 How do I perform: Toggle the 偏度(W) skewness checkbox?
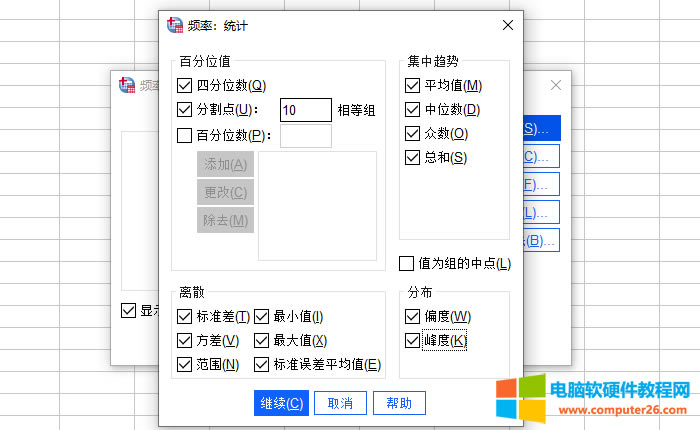pyautogui.click(x=412, y=317)
